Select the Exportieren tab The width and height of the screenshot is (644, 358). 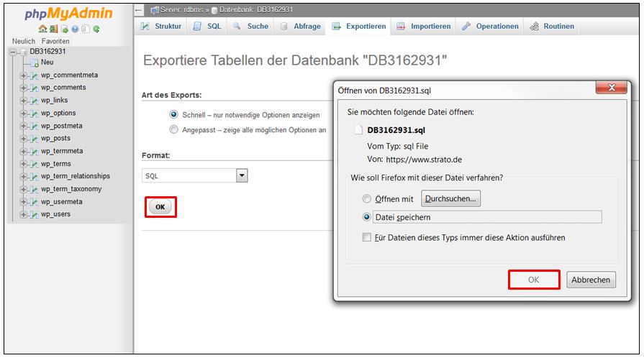tap(359, 27)
